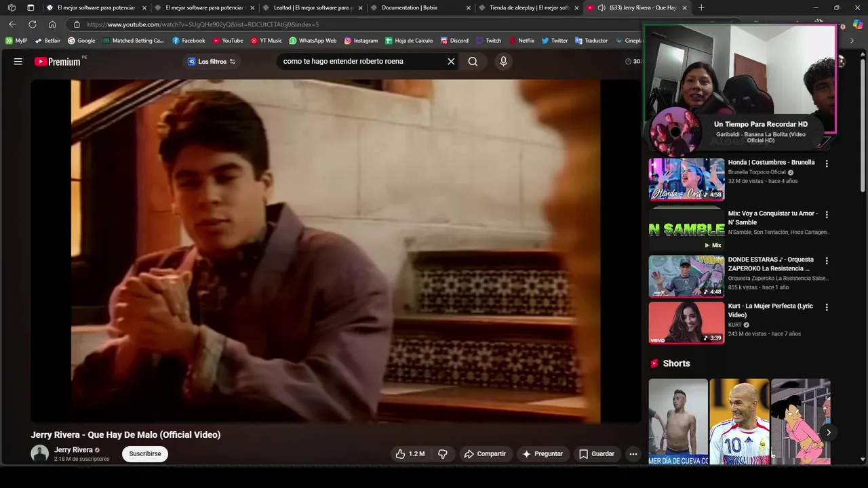Image resolution: width=868 pixels, height=488 pixels.
Task: Open the Zidane number 10 Short thumbnail
Action: pyautogui.click(x=739, y=422)
